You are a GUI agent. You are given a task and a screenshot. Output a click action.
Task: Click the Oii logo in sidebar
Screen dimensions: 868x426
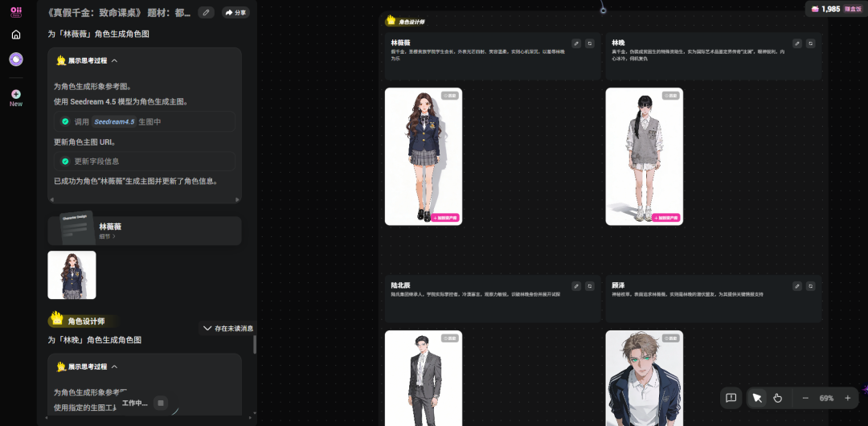tap(16, 11)
